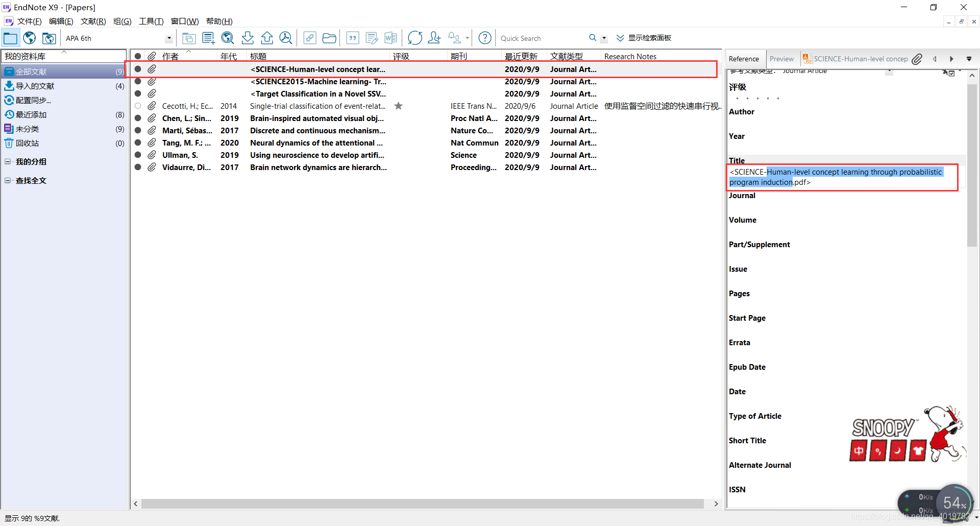The width and height of the screenshot is (980, 526).
Task: Open the APA 6th output style dropdown
Action: (x=169, y=38)
